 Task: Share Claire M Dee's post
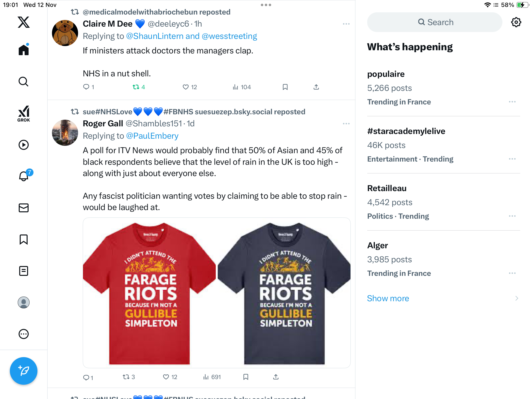pos(316,87)
